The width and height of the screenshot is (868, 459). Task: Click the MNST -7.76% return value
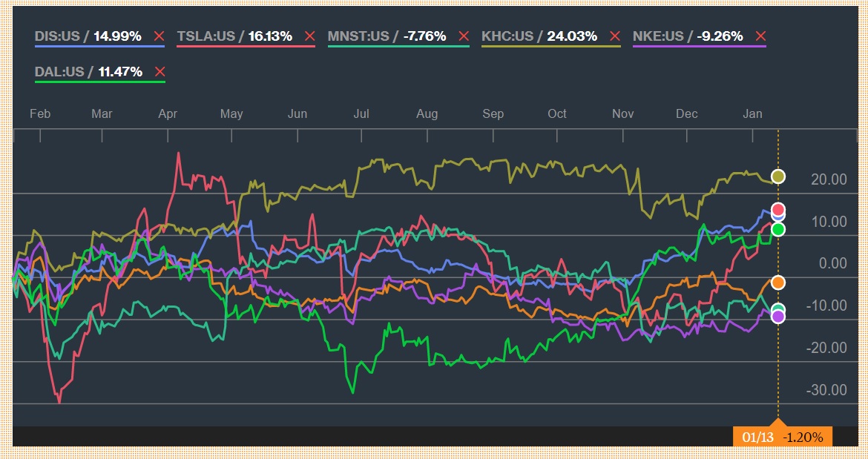(424, 36)
